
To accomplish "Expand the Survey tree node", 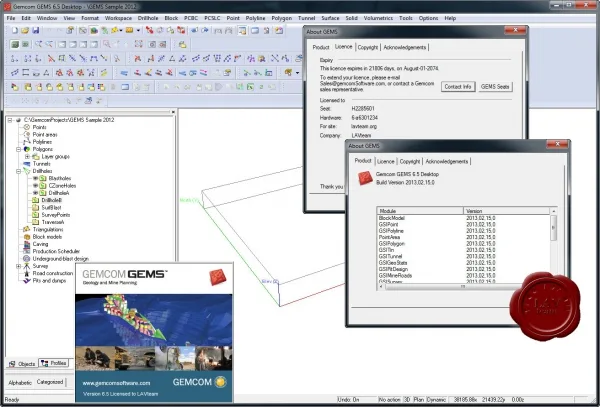I will point(18,266).
